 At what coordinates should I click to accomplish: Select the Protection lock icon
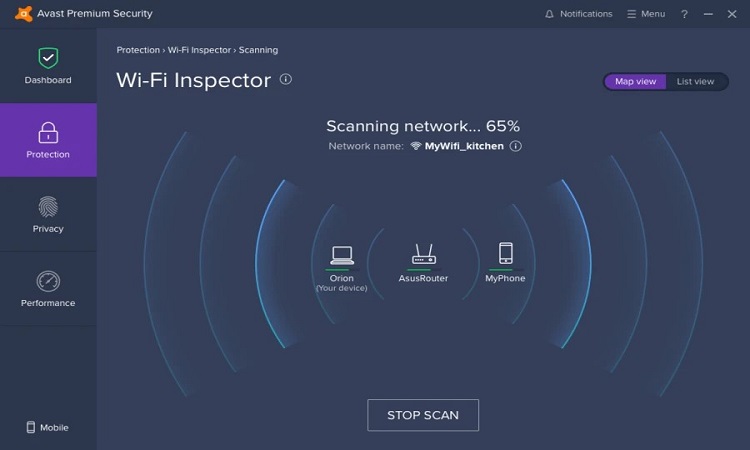tap(48, 133)
